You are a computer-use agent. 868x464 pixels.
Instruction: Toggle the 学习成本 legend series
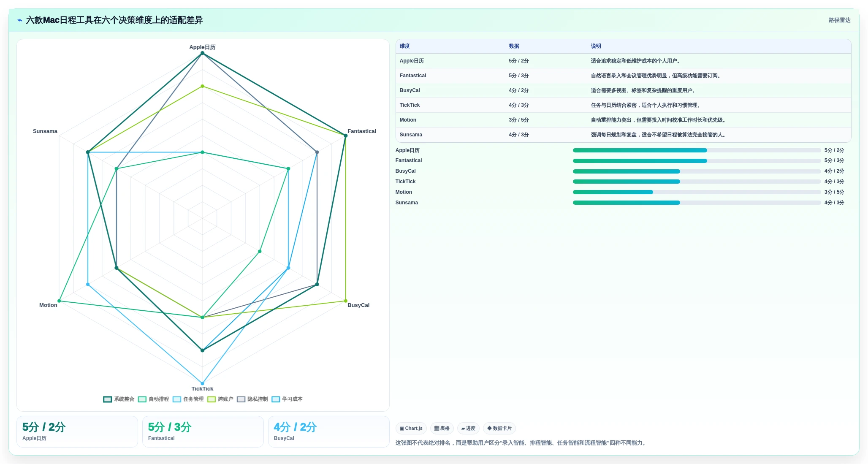(287, 399)
